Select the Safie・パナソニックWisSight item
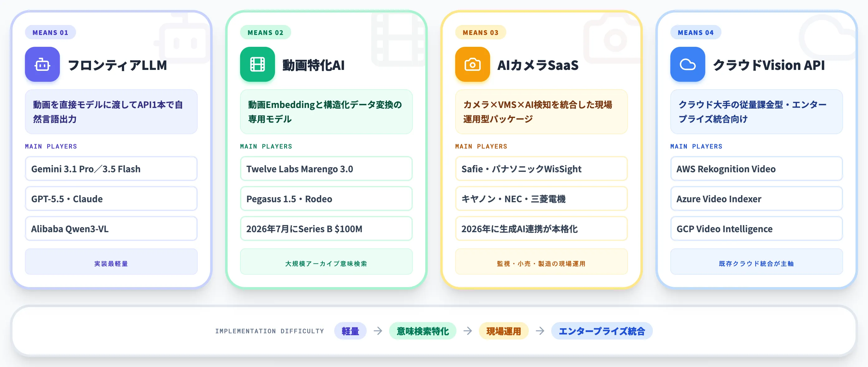 click(541, 169)
